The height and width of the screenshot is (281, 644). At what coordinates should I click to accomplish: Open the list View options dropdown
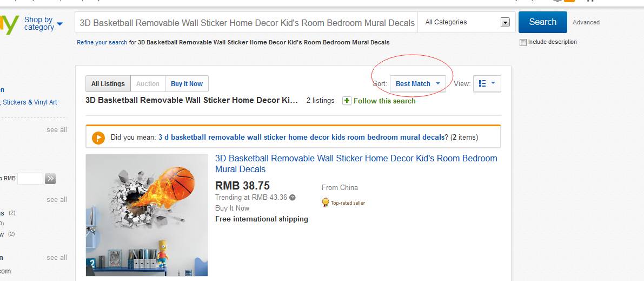pyautogui.click(x=487, y=83)
